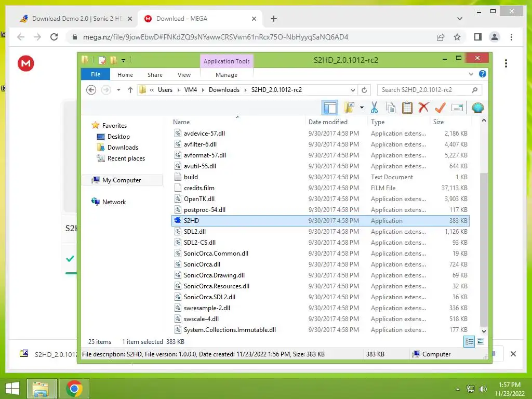Click the red X Delete icon

[x=423, y=108]
